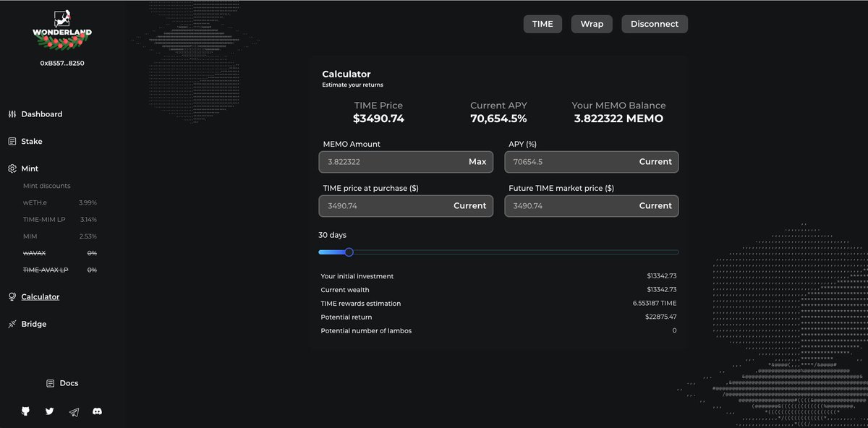Click the TIME button in header
The image size is (868, 428).
pos(542,24)
